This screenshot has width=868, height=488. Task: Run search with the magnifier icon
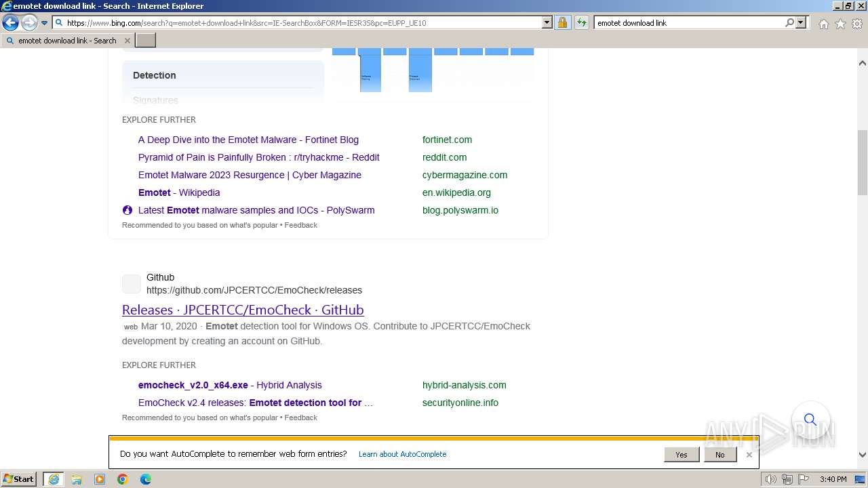[790, 22]
